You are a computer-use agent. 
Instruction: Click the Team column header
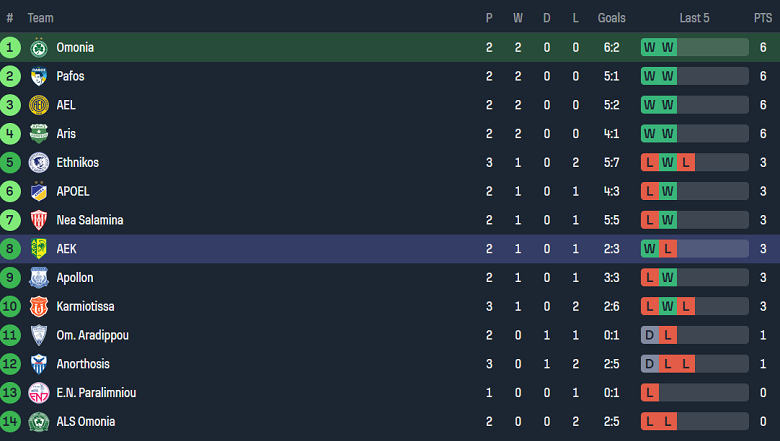tap(41, 18)
